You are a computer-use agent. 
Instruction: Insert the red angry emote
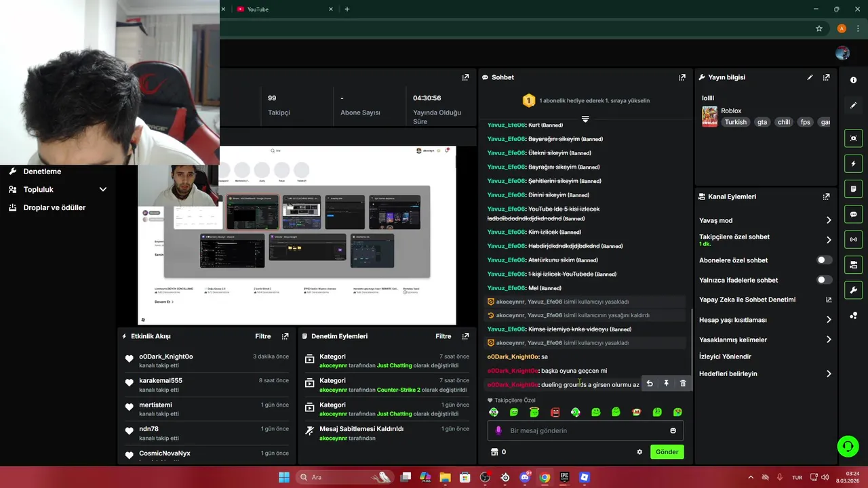[555, 412]
